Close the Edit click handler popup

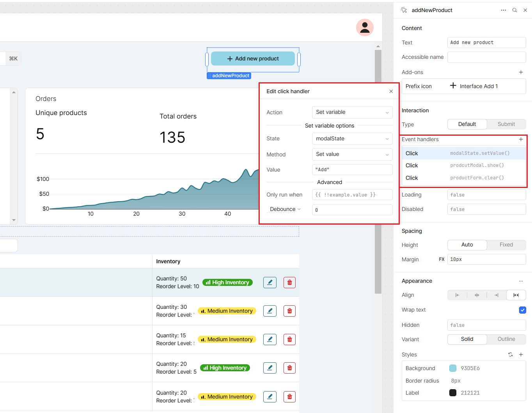391,91
